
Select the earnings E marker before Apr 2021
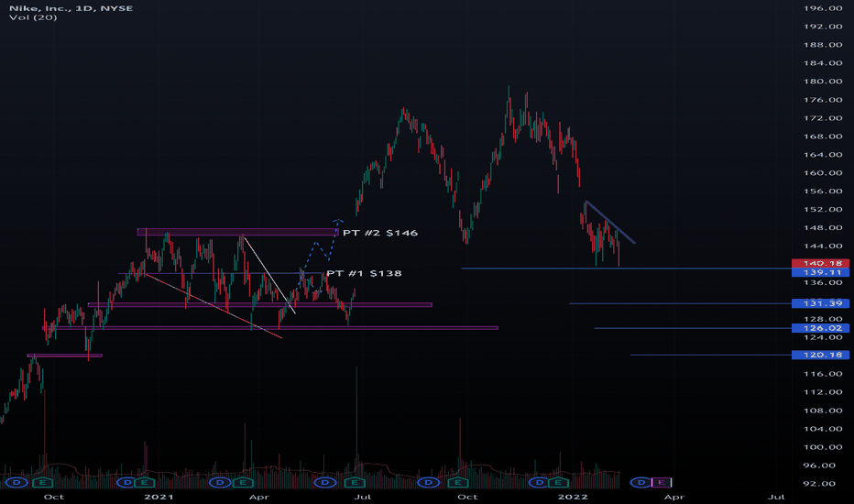(243, 483)
